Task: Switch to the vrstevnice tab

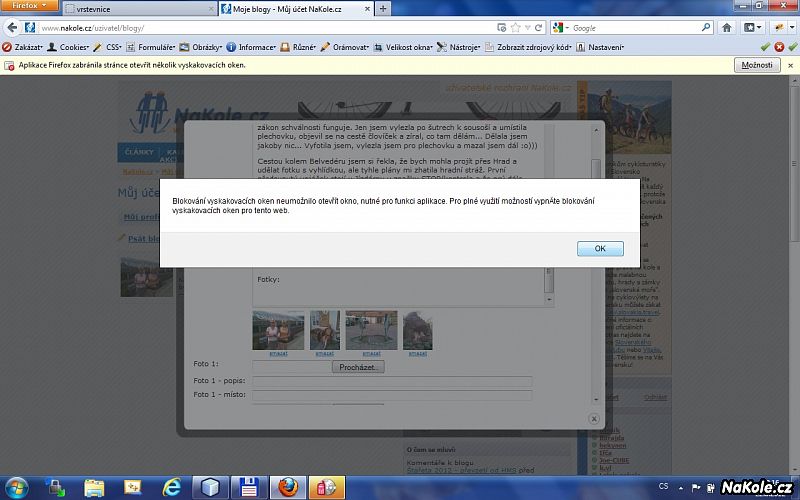Action: (x=138, y=9)
